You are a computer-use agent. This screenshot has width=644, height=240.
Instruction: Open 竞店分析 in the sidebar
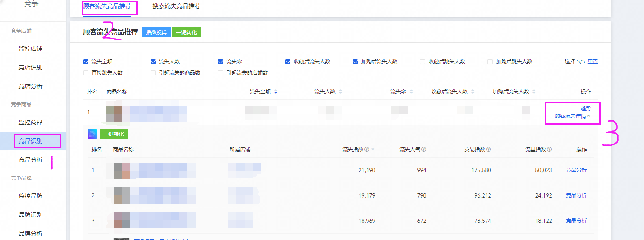click(x=30, y=86)
